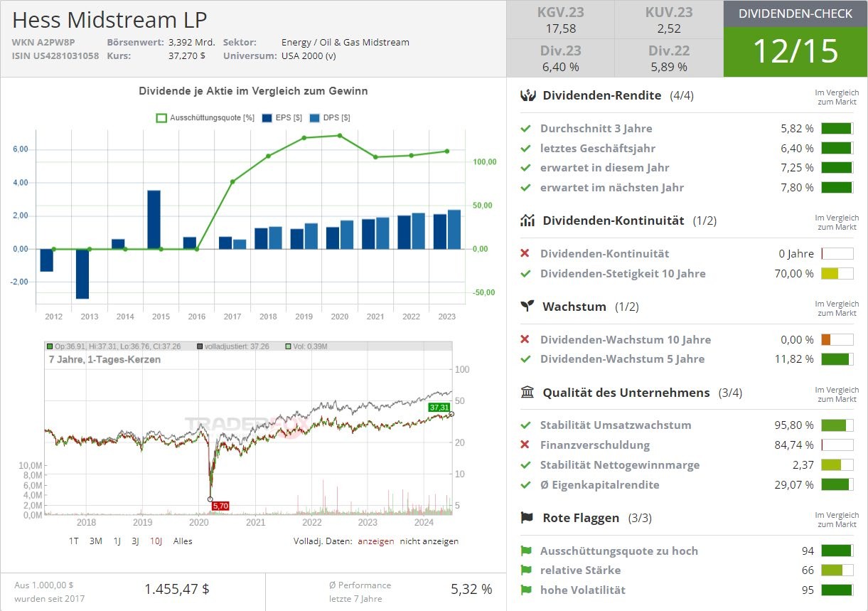The image size is (868, 611).
Task: Click red X beside Dividenden-Kontinuität row
Action: [x=525, y=254]
